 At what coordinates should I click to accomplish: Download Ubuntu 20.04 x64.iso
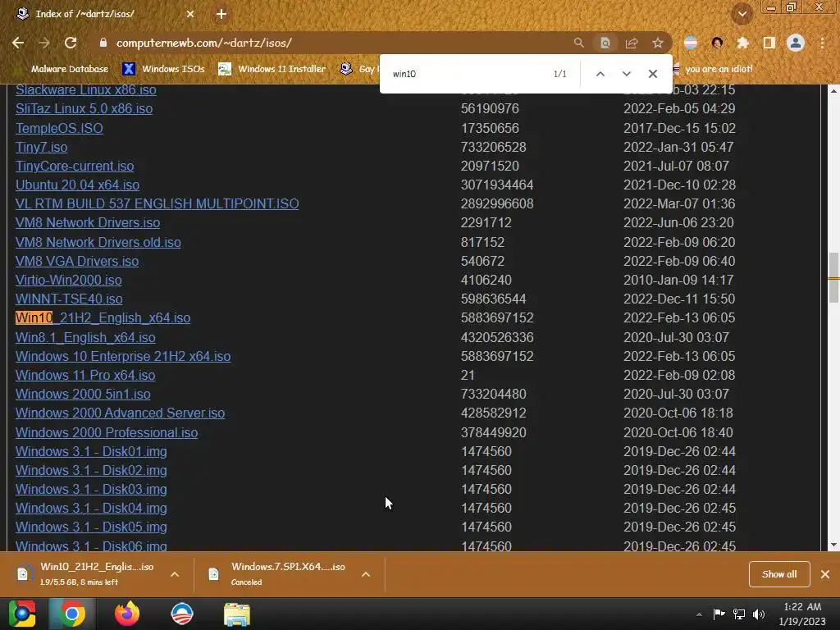(x=77, y=185)
